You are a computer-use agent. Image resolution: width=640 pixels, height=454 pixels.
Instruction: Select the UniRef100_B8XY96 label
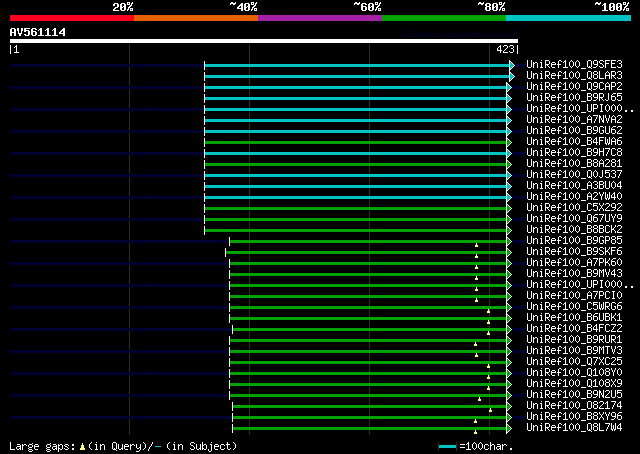574,417
